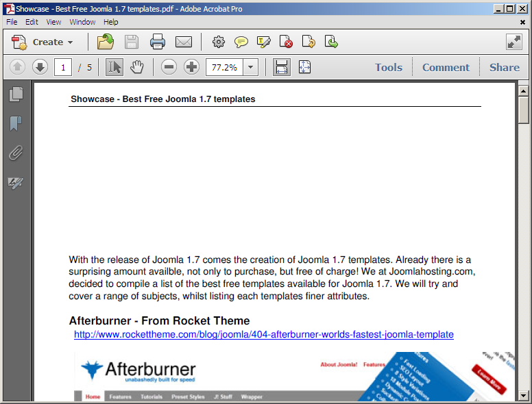Screen dimensions: 532x404
Task: Open the Window menu
Action: coord(82,22)
